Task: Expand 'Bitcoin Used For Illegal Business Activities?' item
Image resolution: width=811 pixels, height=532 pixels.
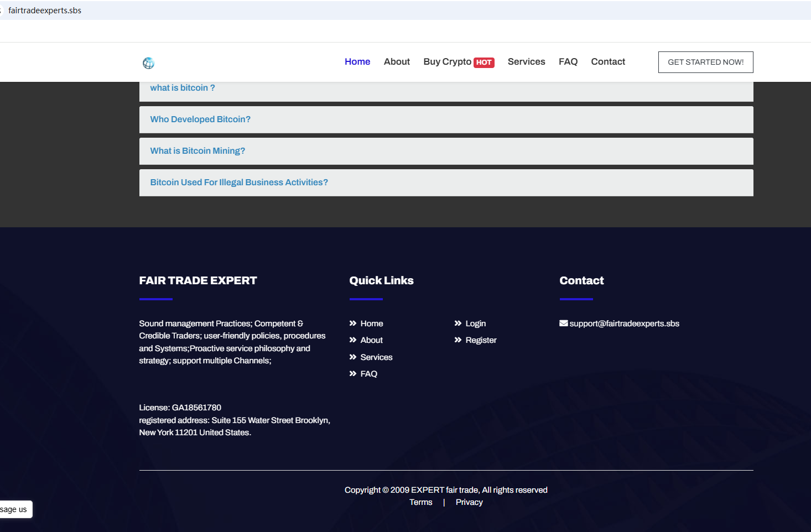Action: click(239, 182)
